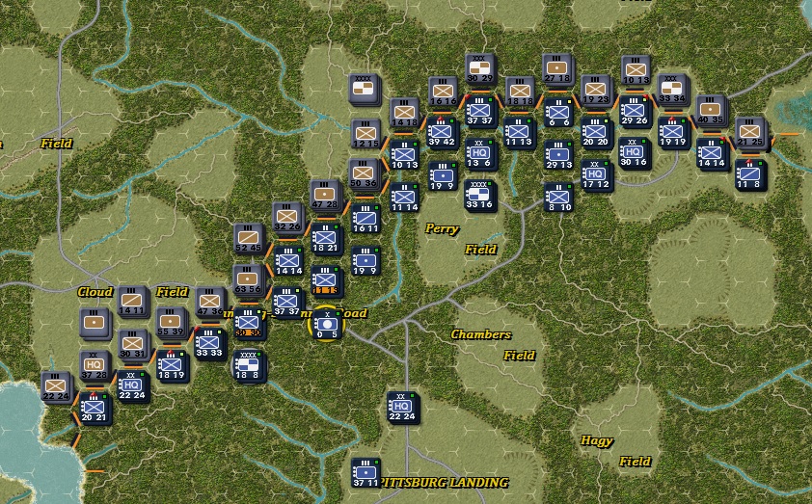Select the Union infantry counter 33 33
Viewport: 812px width, 504px height.
[209, 344]
